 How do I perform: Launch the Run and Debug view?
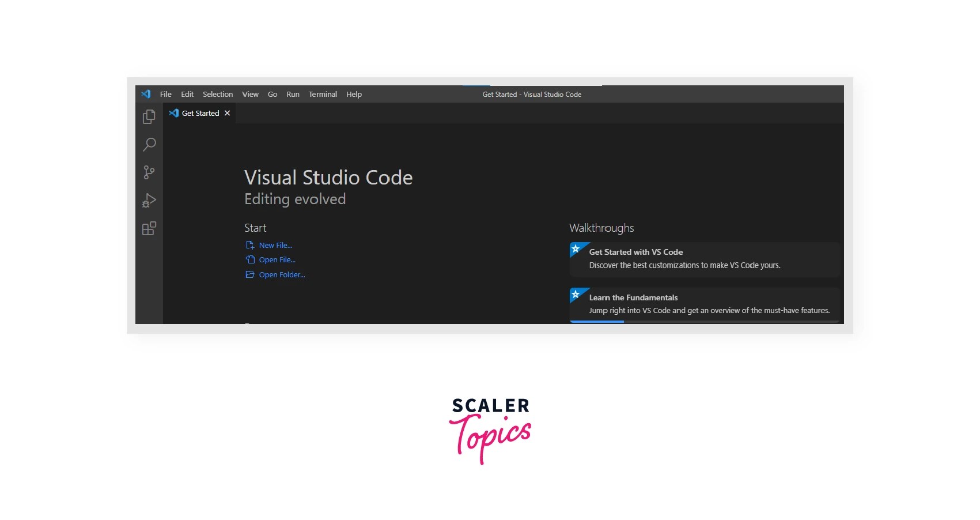click(x=149, y=200)
